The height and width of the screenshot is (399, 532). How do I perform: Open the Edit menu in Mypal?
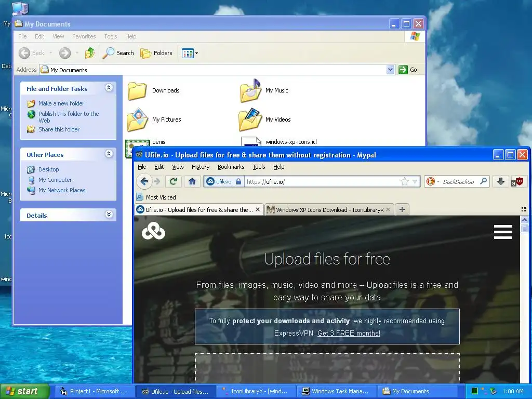159,167
